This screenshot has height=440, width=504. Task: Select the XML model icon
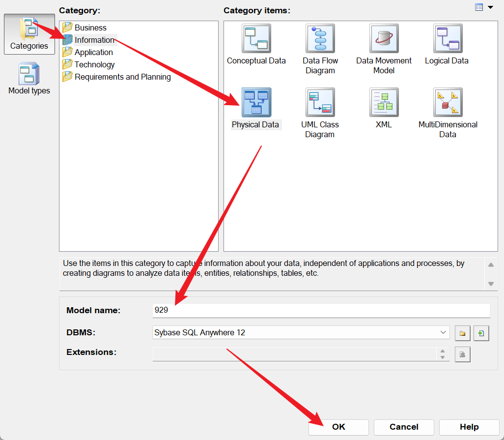(x=384, y=103)
